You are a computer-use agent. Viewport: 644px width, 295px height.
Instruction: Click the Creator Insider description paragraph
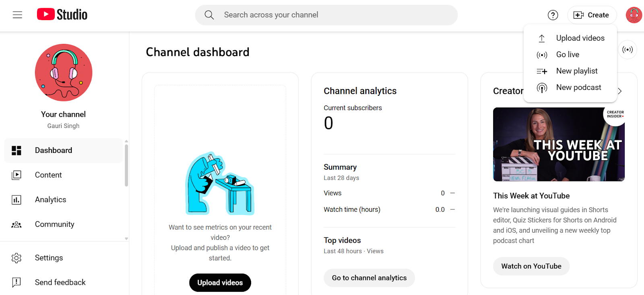pyautogui.click(x=555, y=225)
